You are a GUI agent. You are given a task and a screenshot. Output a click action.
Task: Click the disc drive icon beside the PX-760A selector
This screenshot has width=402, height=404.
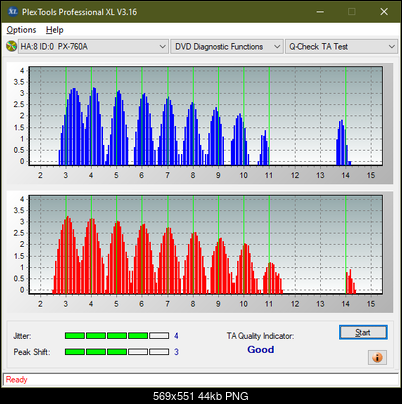point(11,46)
